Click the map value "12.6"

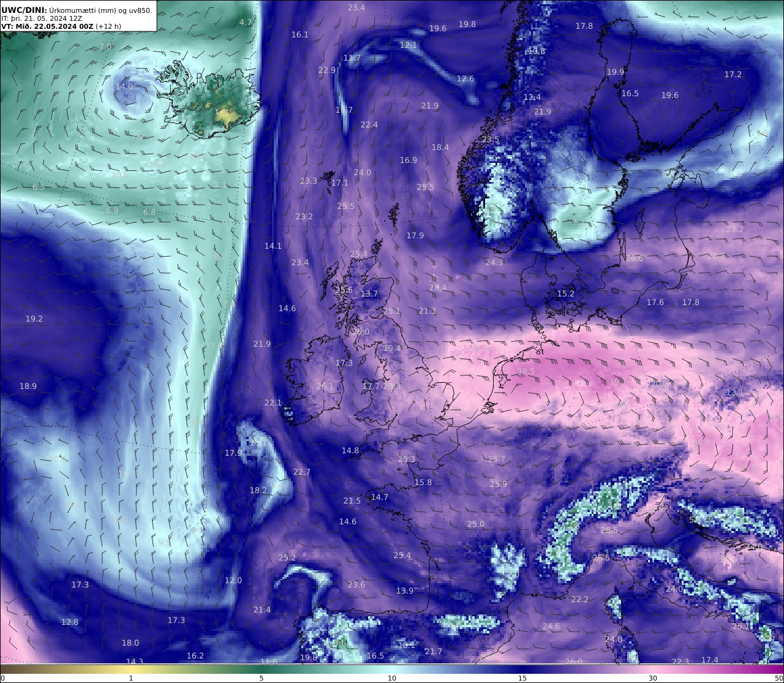[x=466, y=79]
